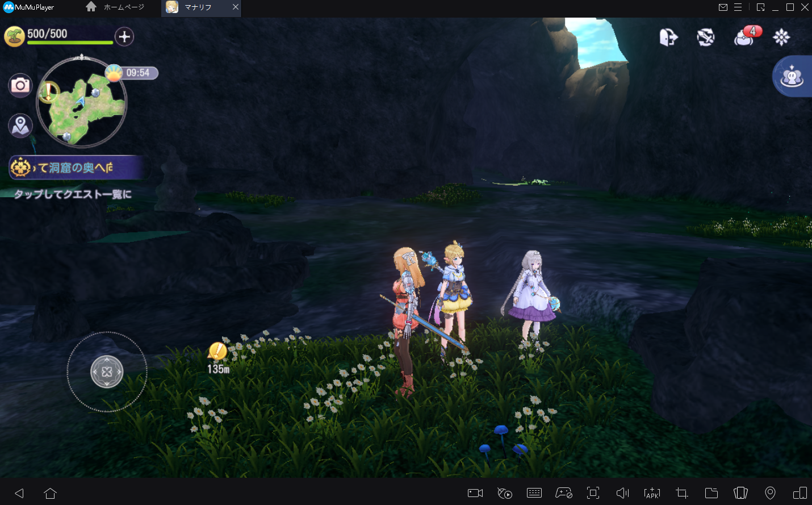Click the 09:54 day time indicator
812x505 pixels.
(132, 73)
